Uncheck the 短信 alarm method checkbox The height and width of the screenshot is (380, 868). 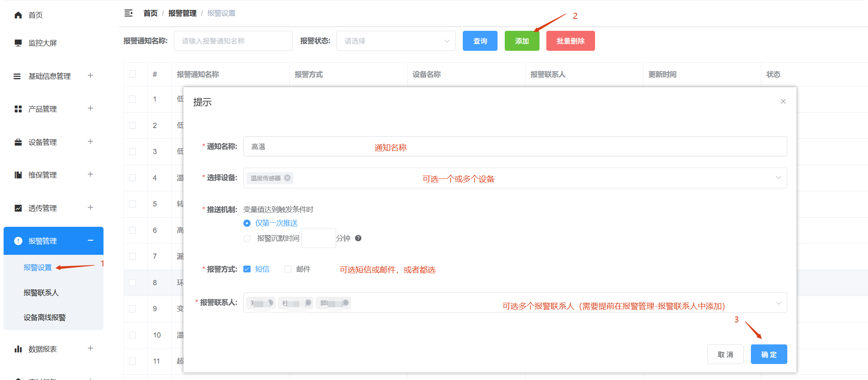click(x=247, y=269)
